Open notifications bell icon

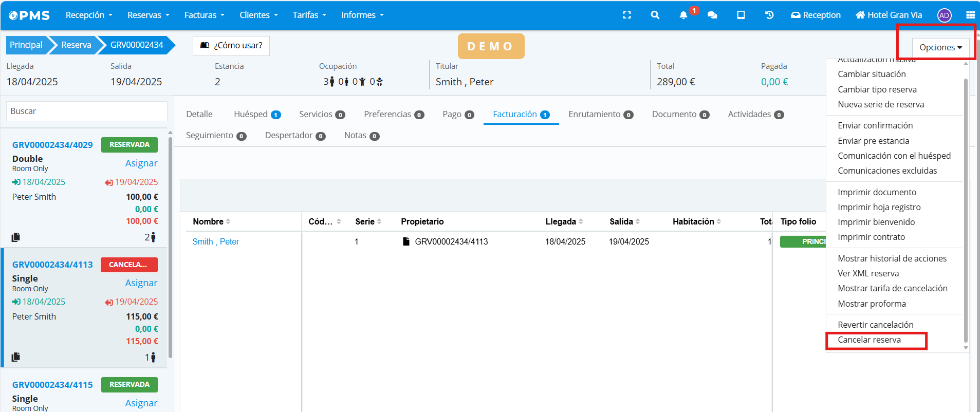[x=683, y=15]
